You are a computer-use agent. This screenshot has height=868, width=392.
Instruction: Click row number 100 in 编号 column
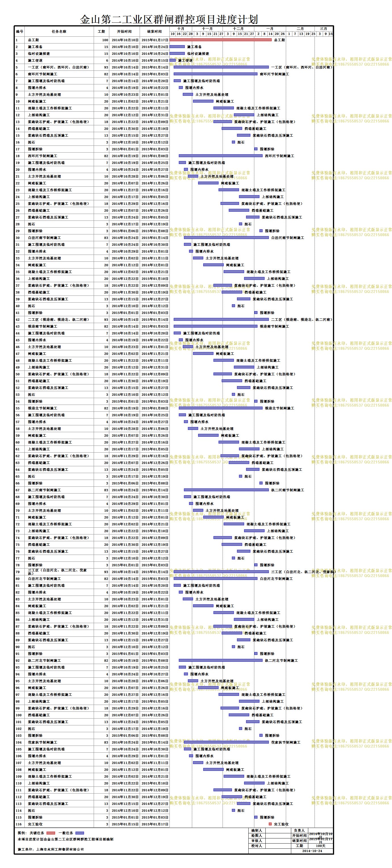[x=18, y=715]
